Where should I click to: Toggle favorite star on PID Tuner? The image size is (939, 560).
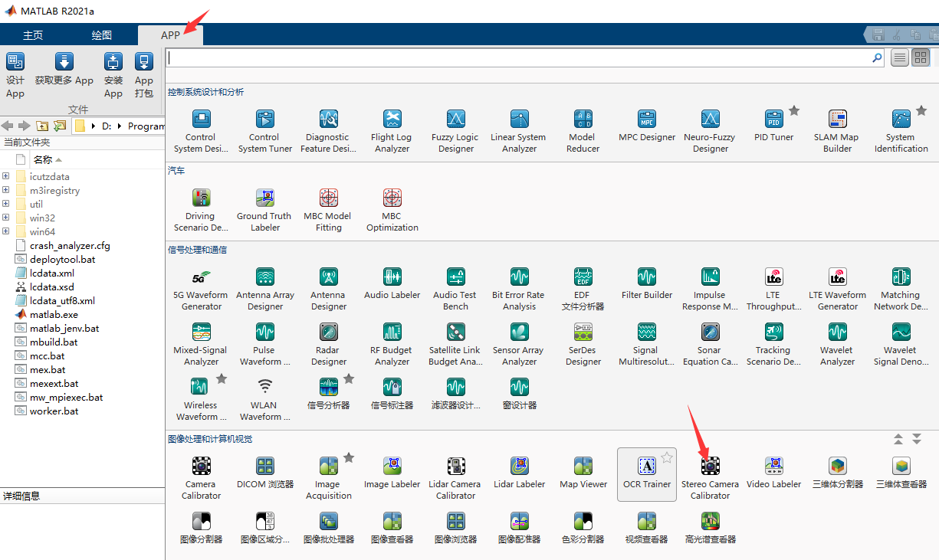[795, 111]
